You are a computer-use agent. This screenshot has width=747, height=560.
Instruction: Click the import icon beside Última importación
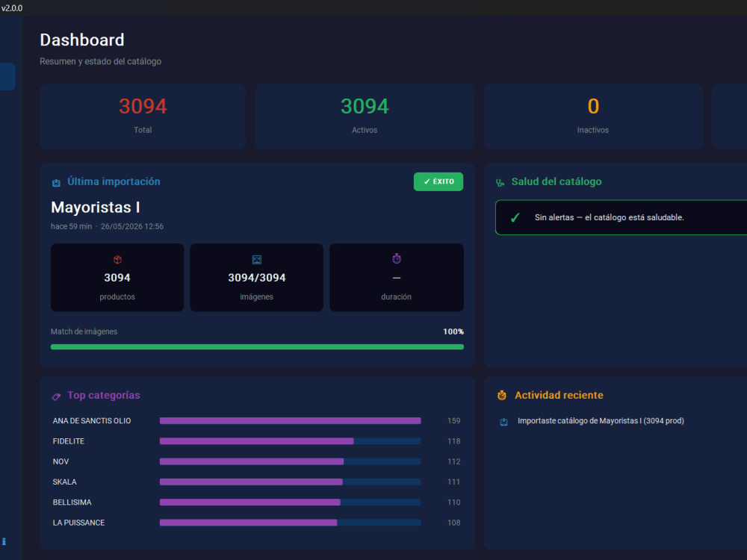(56, 183)
